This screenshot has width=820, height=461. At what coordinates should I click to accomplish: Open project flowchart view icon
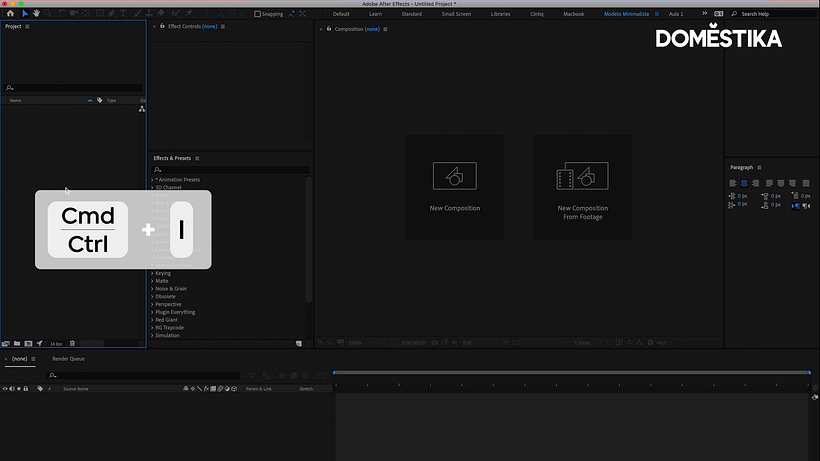(x=142, y=109)
